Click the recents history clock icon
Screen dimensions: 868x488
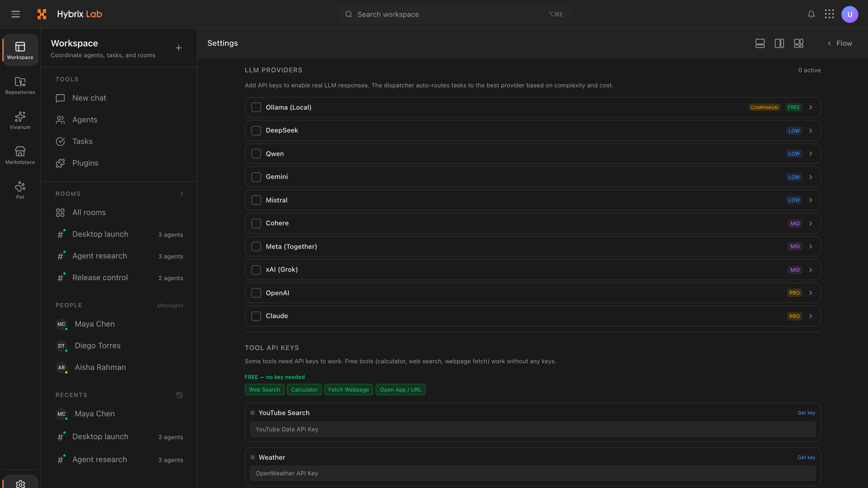coord(180,395)
